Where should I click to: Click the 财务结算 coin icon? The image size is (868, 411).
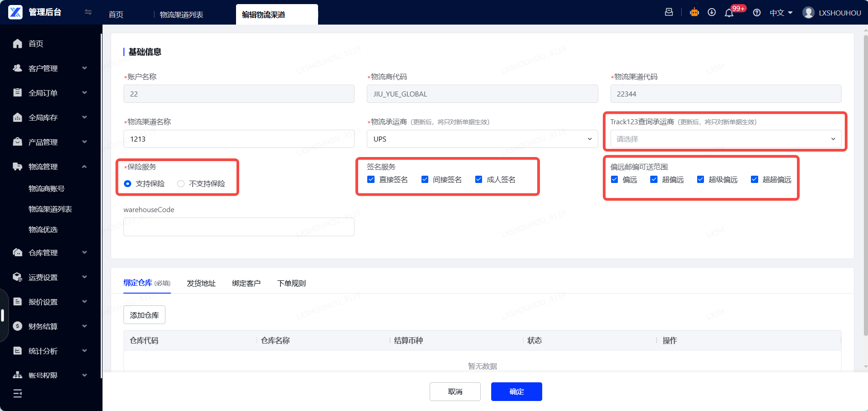pos(18,326)
